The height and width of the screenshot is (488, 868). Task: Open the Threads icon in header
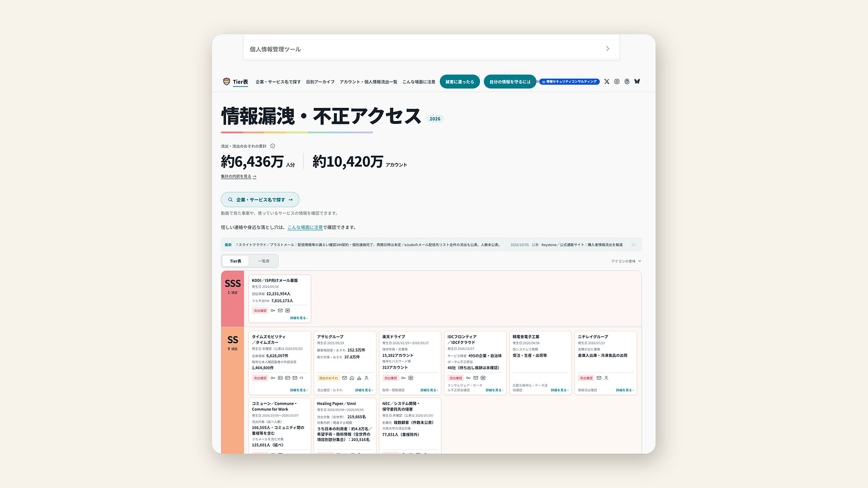(x=627, y=82)
